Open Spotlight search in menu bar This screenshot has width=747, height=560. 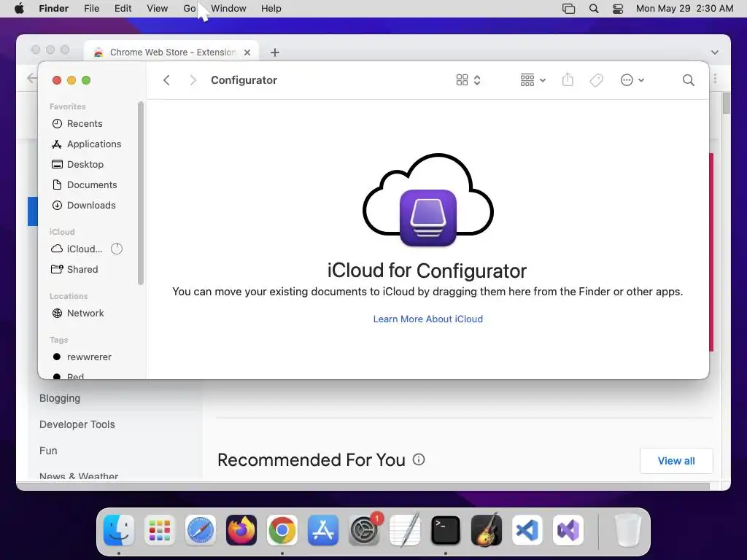594,9
